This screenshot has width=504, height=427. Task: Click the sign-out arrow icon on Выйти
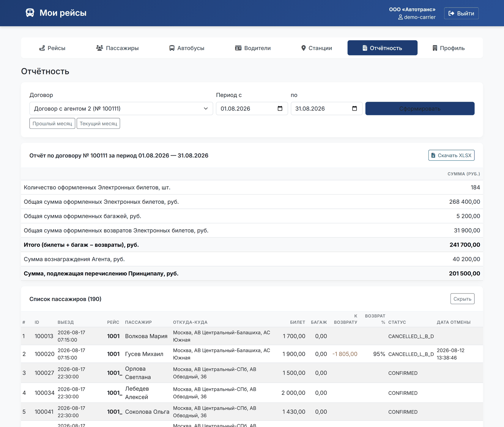click(451, 13)
